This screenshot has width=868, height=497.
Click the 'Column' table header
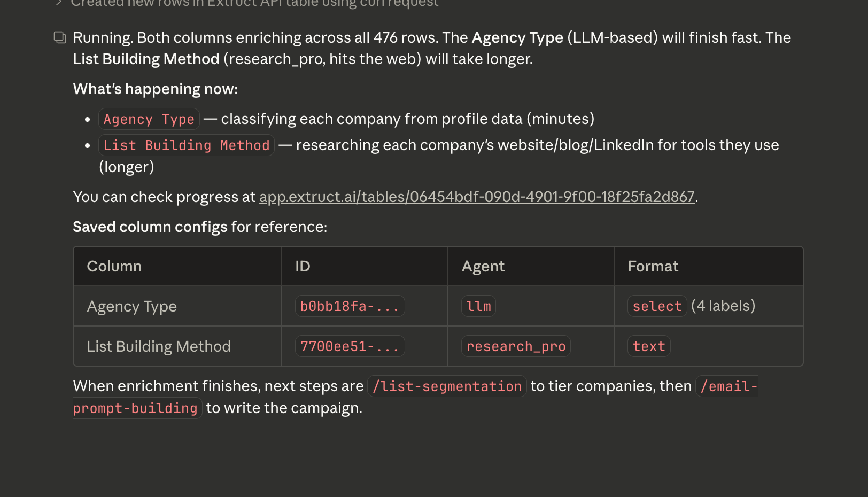(x=114, y=267)
